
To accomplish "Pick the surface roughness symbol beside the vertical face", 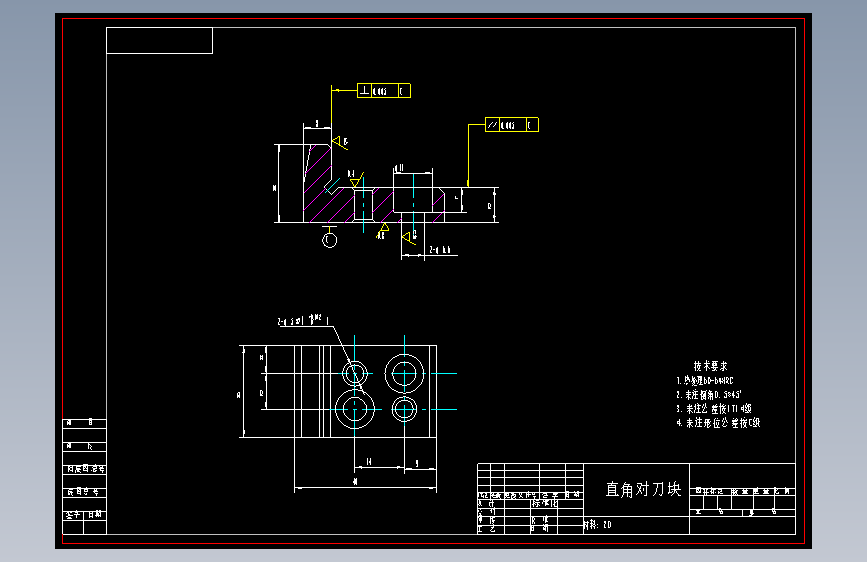I will pos(340,142).
